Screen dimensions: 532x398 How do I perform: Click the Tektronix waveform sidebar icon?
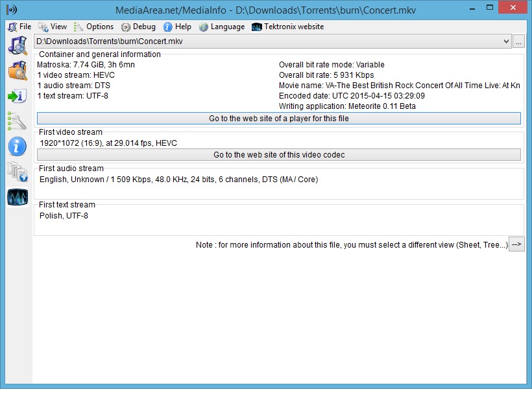[x=18, y=197]
